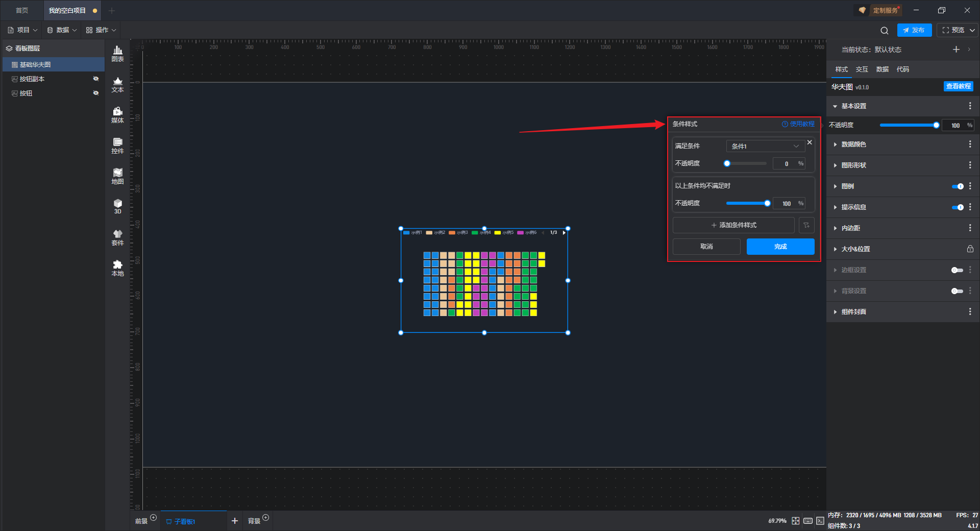Click 添加条件样式 to add a condition
This screenshot has height=531, width=980.
click(733, 225)
